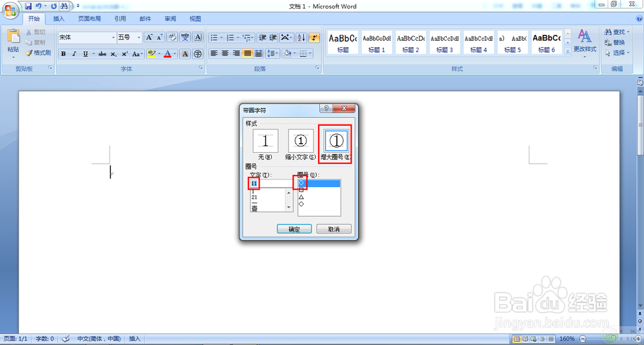Image resolution: width=644 pixels, height=345 pixels.
Task: Choose 无 style in dialog
Action: point(265,144)
